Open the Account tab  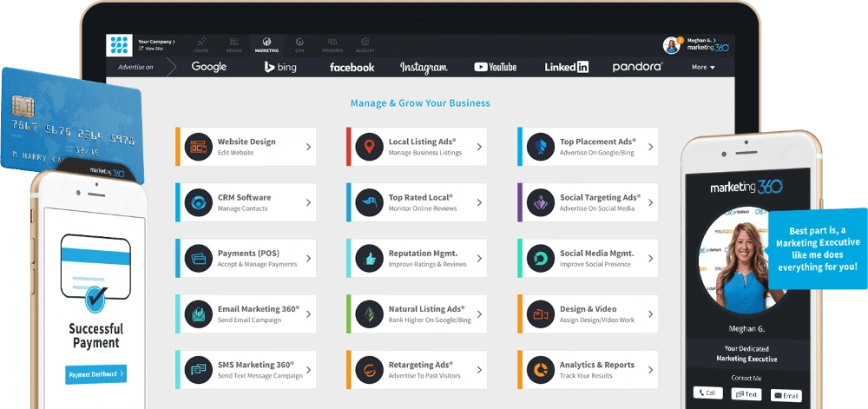tap(365, 45)
